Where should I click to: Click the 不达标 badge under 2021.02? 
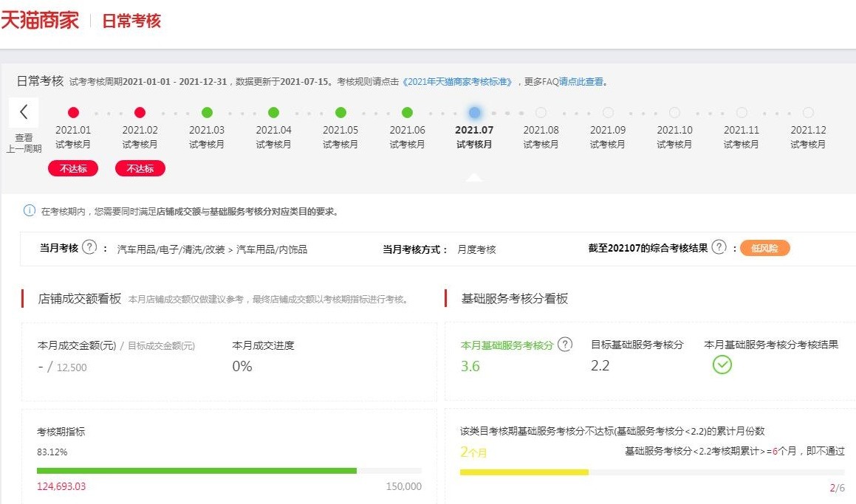[140, 169]
